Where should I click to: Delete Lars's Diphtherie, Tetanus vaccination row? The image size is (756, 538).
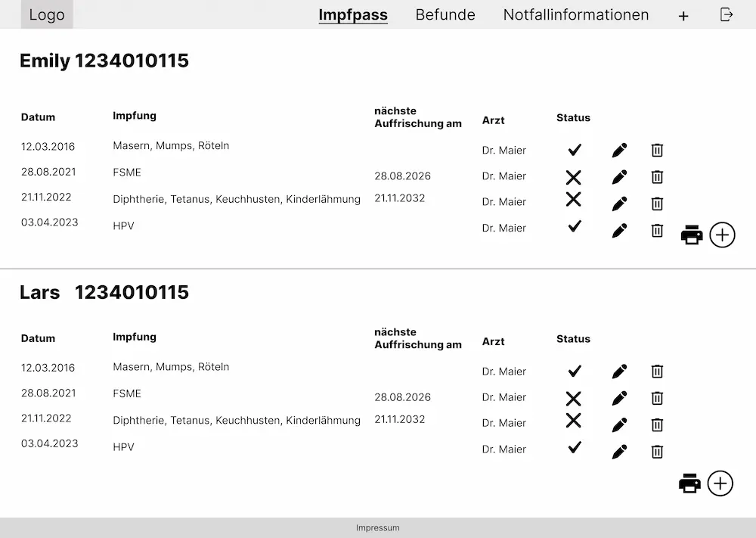(x=657, y=424)
